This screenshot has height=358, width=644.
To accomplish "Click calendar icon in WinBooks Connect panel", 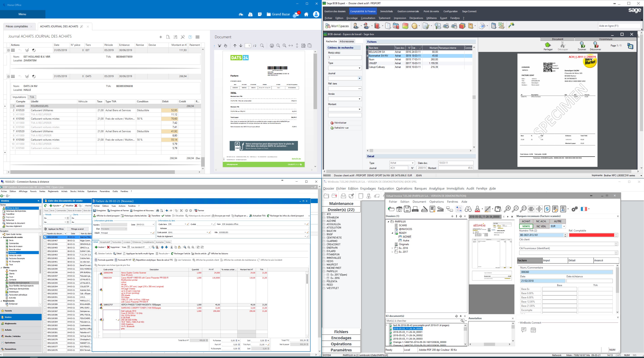I will tap(533, 330).
